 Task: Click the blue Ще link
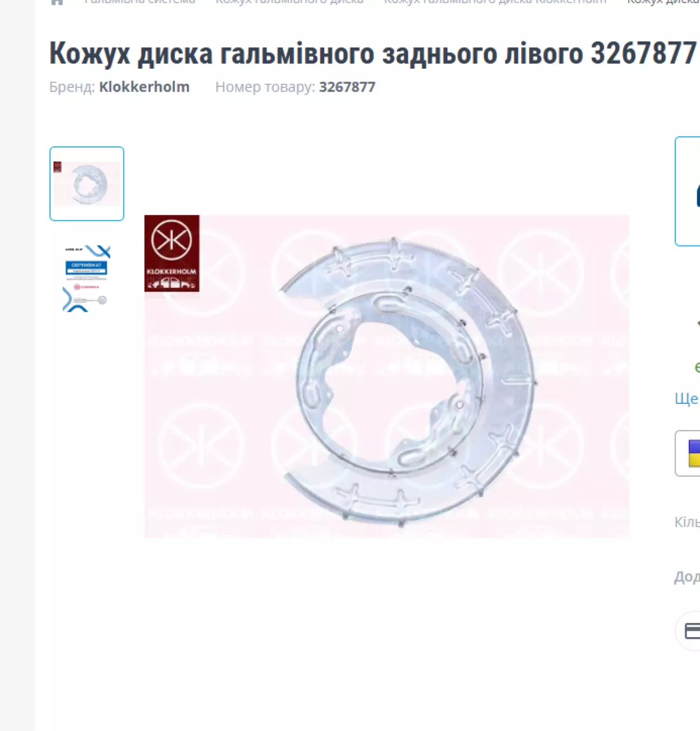(687, 398)
